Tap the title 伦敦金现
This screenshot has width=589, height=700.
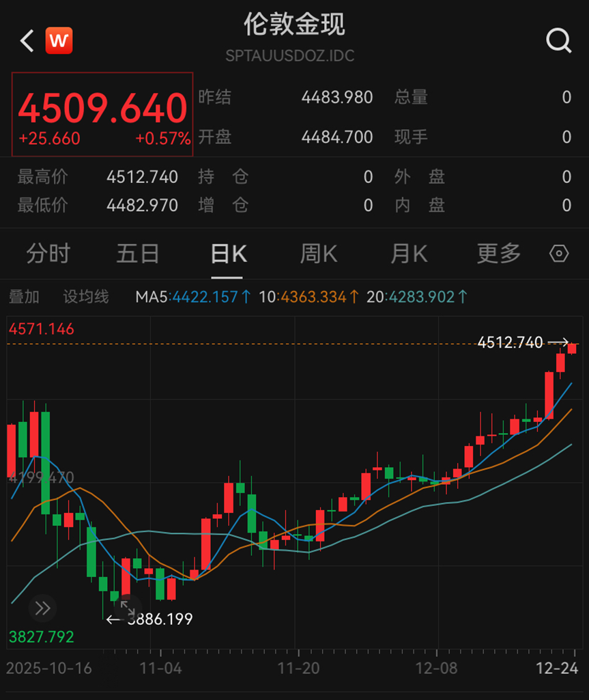point(294,24)
